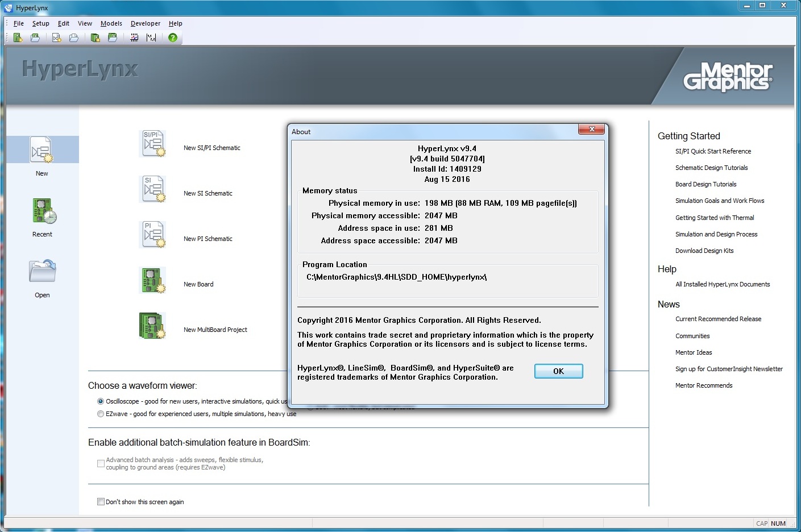The image size is (801, 532).
Task: Enable Advanced batch analysis checkbox
Action: 101,464
